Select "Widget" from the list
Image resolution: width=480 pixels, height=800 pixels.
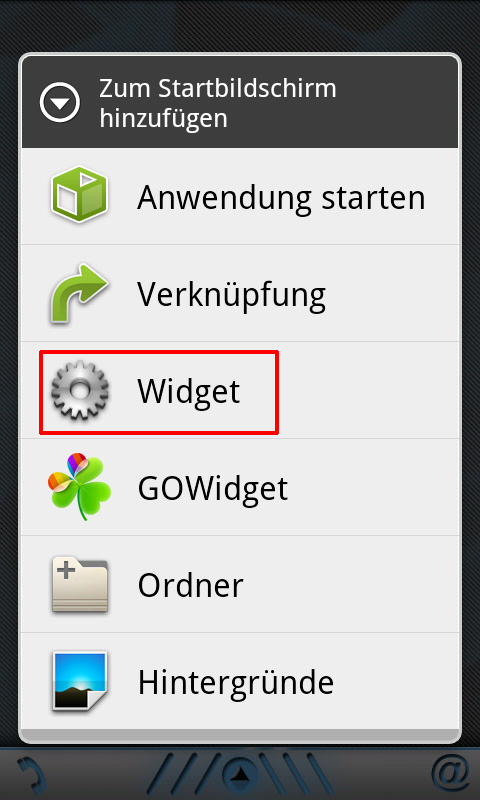[240, 390]
